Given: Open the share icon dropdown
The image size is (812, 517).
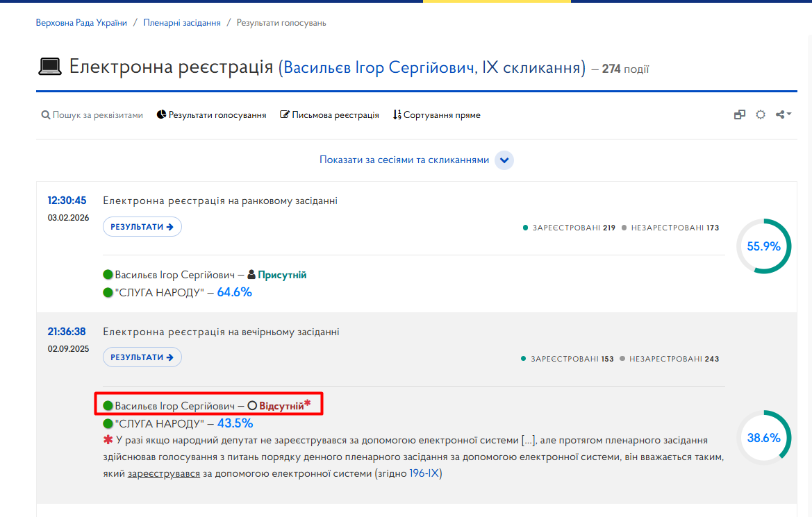Looking at the screenshot, I should pos(783,115).
